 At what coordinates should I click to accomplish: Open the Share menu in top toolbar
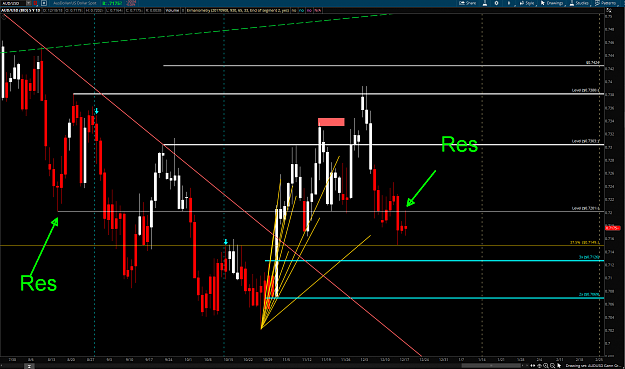click(x=468, y=3)
